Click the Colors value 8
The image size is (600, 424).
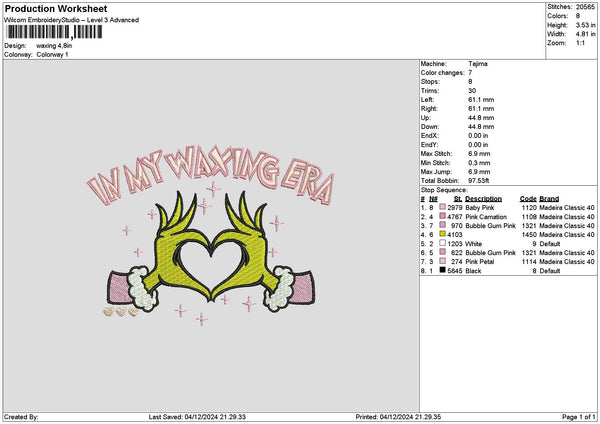[x=578, y=16]
